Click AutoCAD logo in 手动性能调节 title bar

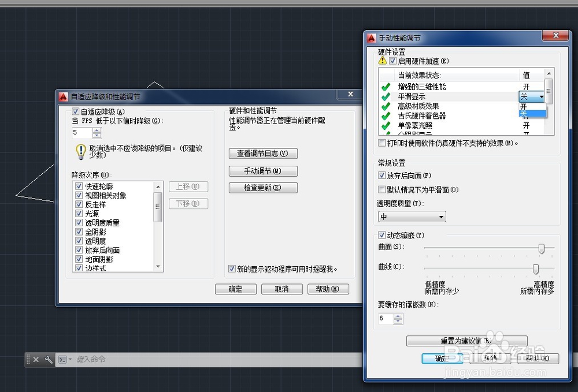pyautogui.click(x=372, y=38)
